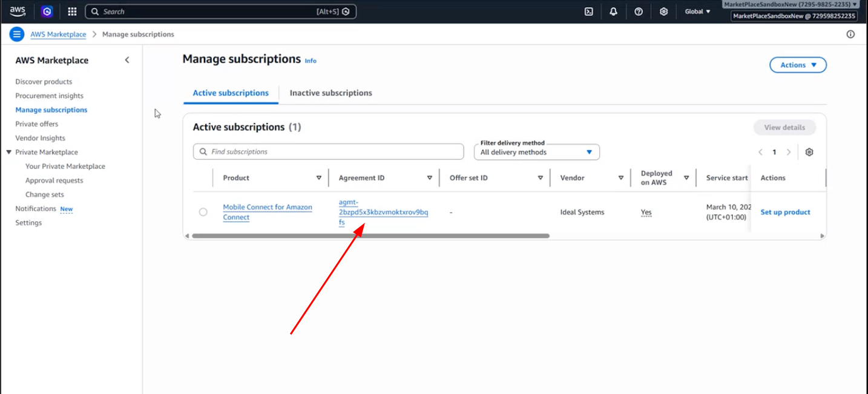Open the services grid menu icon
This screenshot has height=394, width=868.
click(72, 11)
